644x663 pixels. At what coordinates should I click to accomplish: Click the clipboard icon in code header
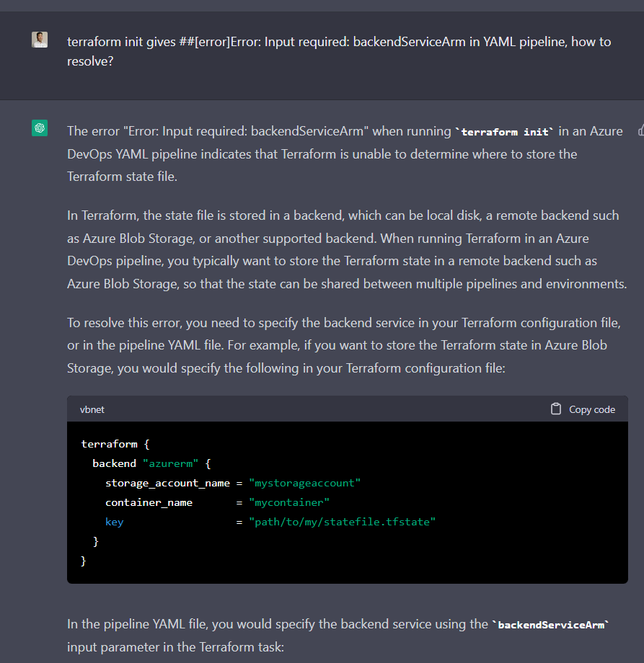[x=555, y=409]
